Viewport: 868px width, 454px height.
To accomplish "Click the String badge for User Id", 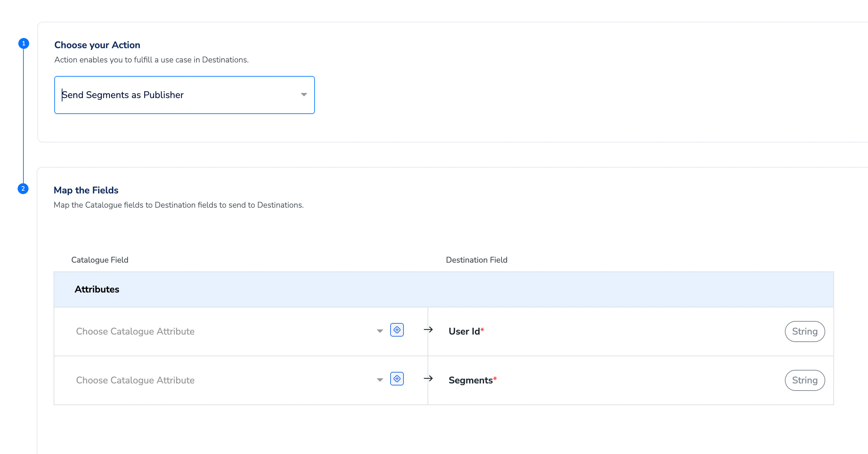I will click(x=805, y=332).
